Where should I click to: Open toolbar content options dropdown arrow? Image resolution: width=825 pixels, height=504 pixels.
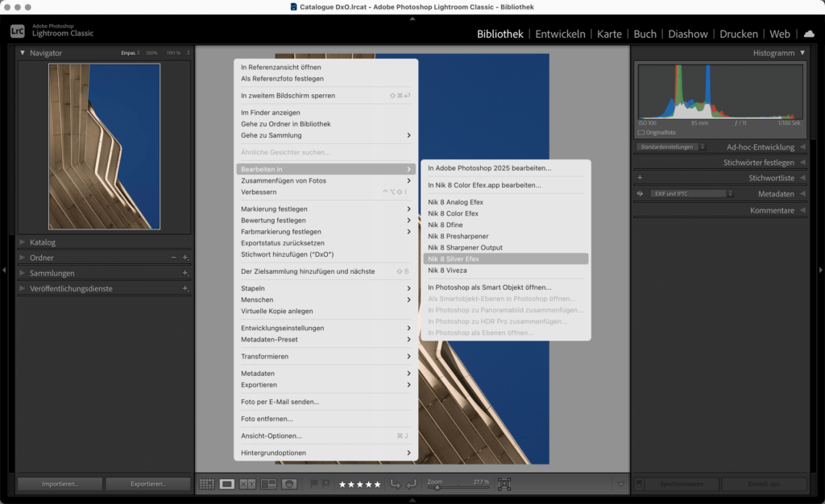621,484
